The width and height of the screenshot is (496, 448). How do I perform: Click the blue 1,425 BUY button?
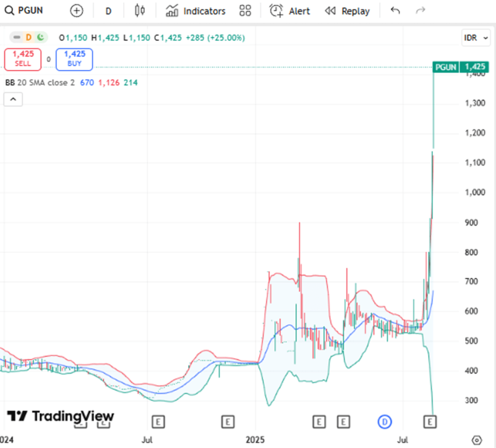coord(74,59)
